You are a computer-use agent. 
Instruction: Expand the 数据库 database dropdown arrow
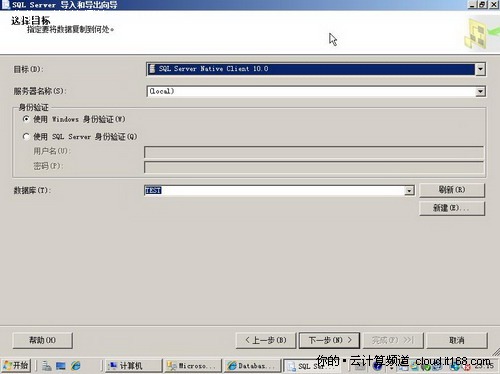point(409,190)
